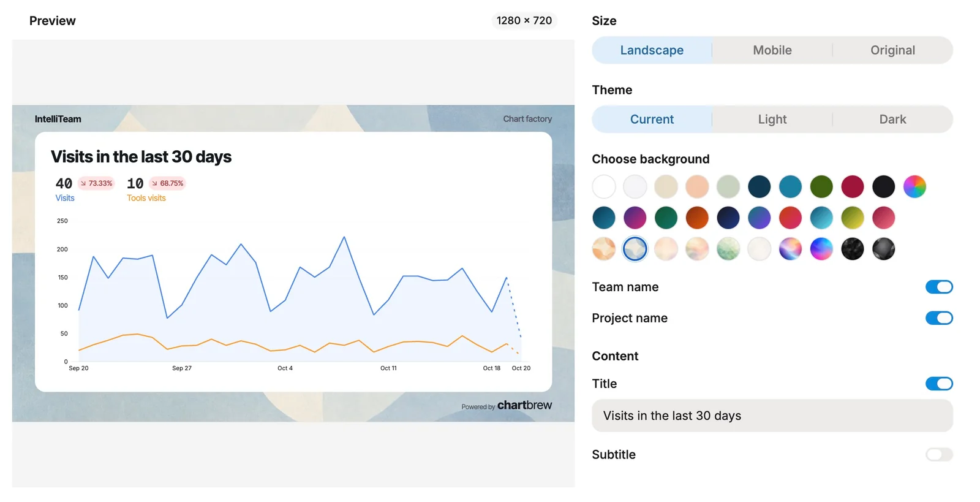Select the rainbow gradient background swatch

pos(914,186)
